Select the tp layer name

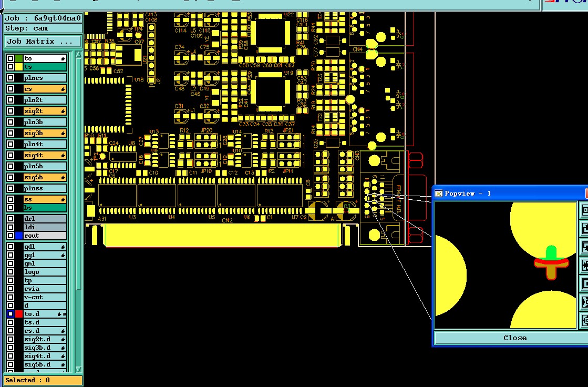[45, 280]
